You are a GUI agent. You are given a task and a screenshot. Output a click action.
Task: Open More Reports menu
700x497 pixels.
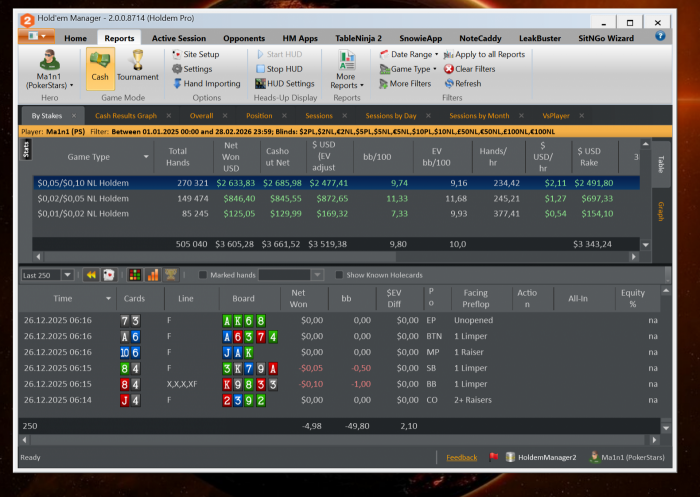(346, 69)
